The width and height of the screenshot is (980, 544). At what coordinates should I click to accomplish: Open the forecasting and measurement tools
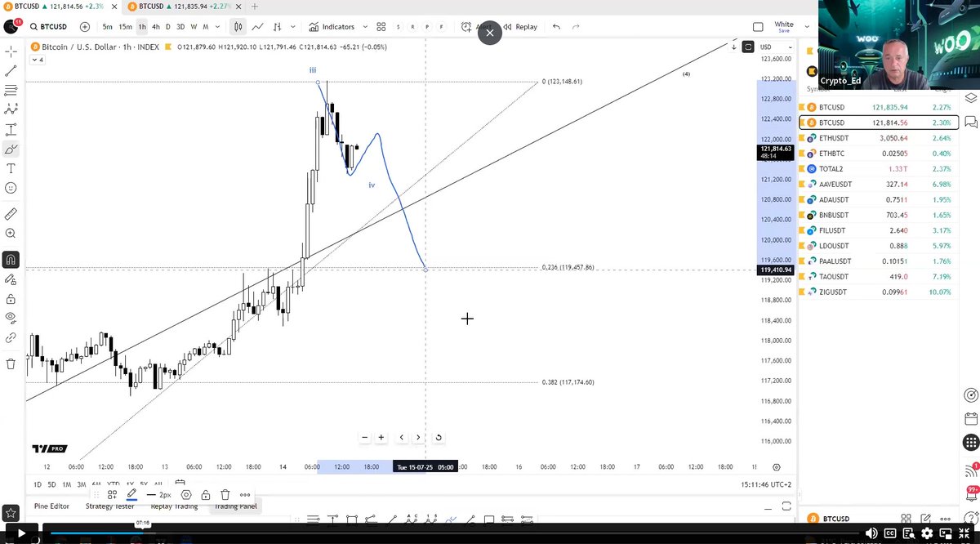pos(11,130)
